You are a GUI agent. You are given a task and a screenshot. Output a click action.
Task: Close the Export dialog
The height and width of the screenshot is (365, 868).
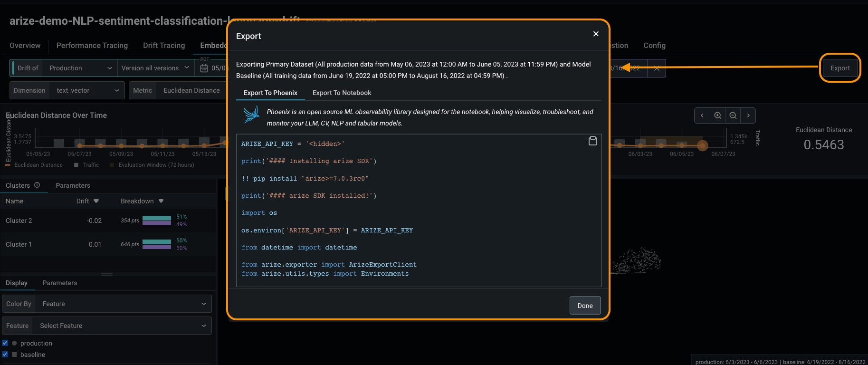pos(596,34)
